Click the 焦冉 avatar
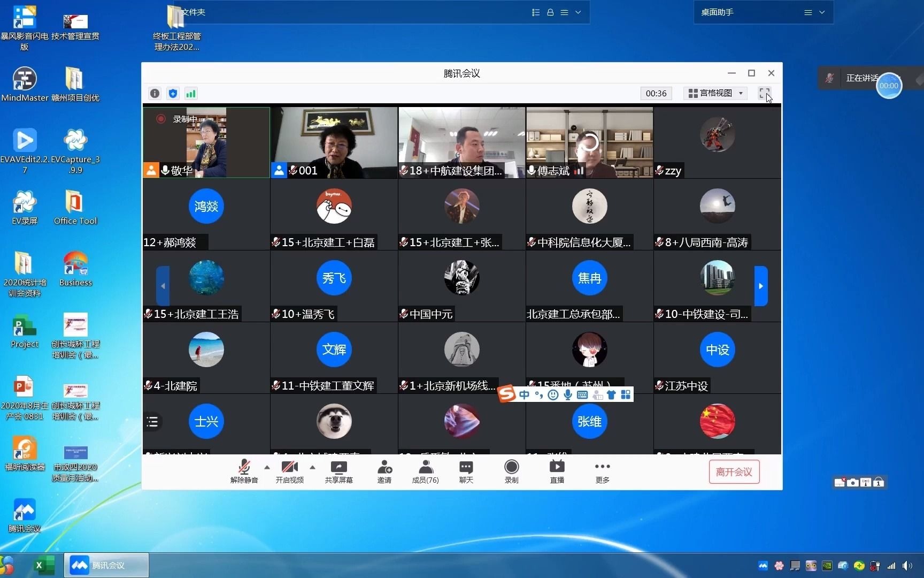 [590, 278]
